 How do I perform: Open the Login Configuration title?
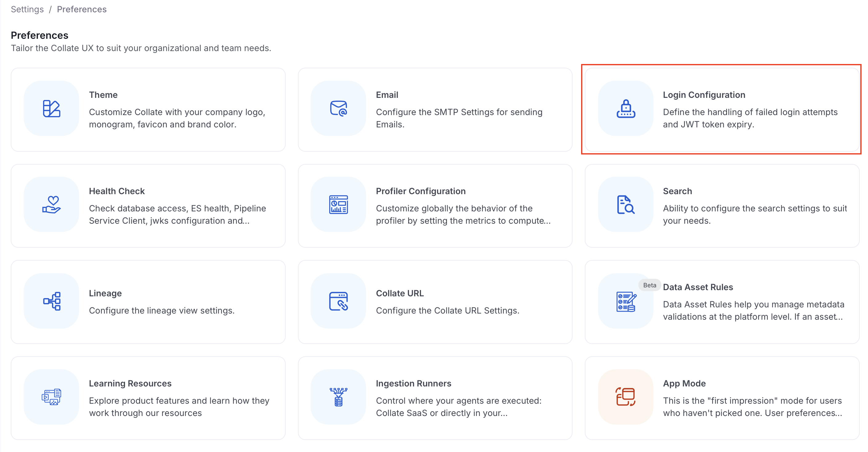[704, 95]
